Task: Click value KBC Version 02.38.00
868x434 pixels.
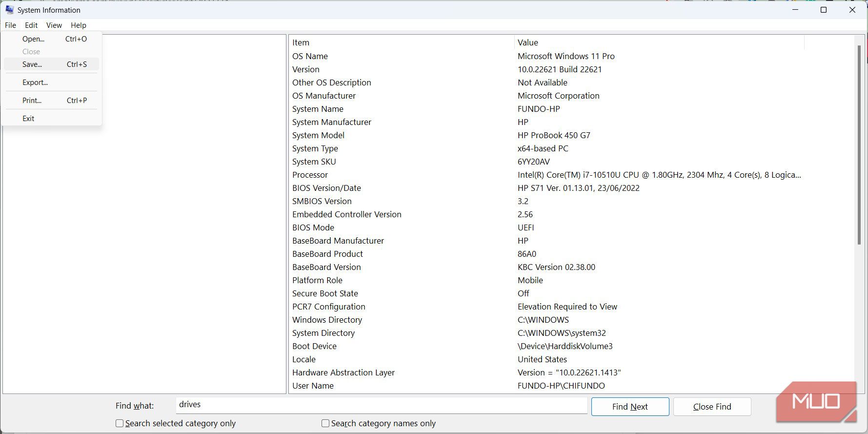Action: coord(556,267)
